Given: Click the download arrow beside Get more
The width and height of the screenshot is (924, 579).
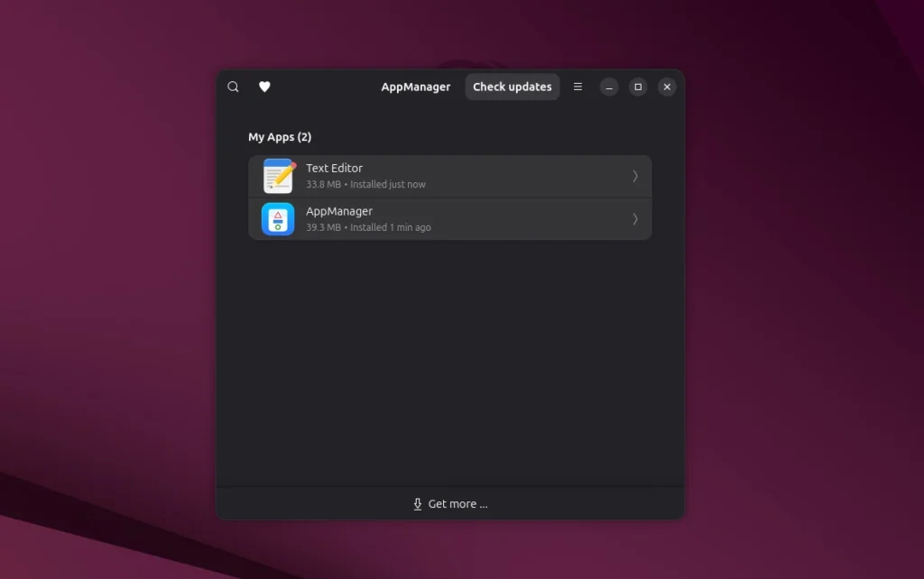Looking at the screenshot, I should coord(417,504).
